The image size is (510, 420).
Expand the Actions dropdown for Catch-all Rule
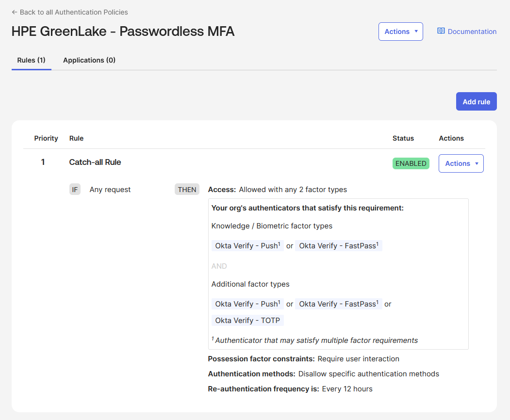[461, 163]
